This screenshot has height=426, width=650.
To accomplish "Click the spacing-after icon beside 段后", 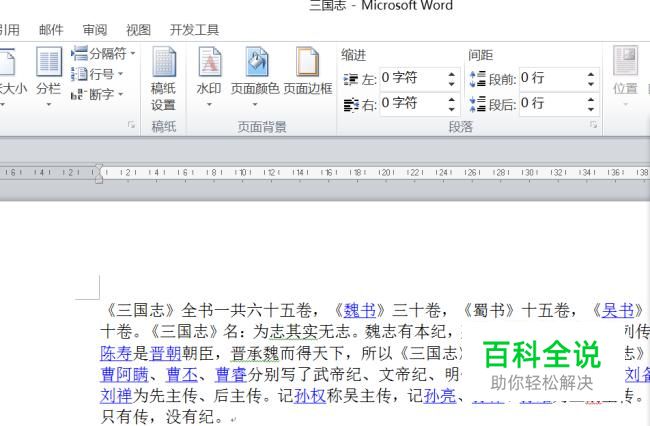I will [x=477, y=104].
